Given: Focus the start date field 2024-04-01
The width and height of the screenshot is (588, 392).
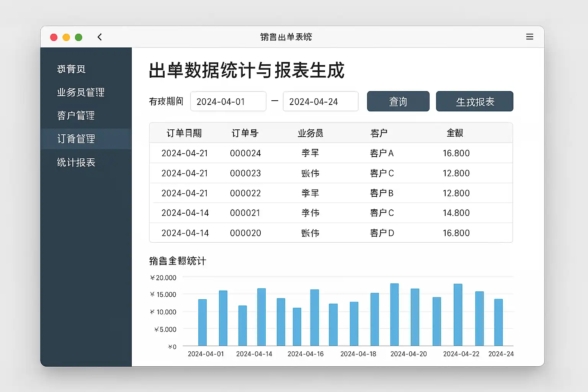Looking at the screenshot, I should (x=228, y=101).
